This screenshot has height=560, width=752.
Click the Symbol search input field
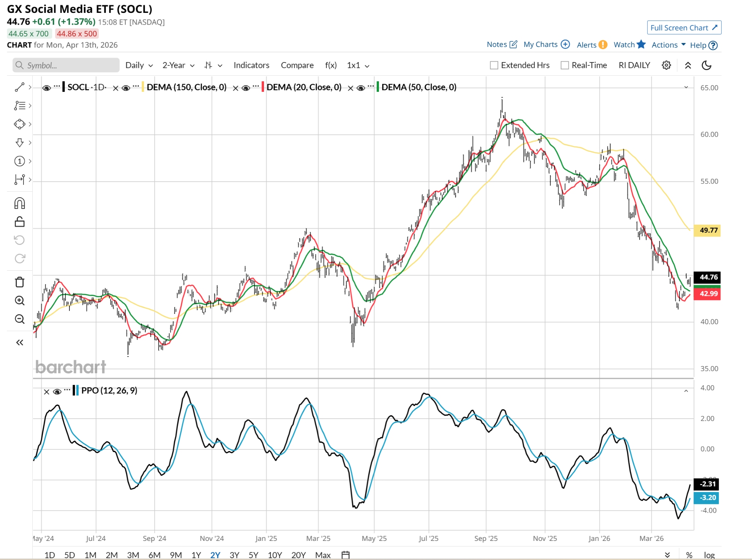(x=66, y=65)
